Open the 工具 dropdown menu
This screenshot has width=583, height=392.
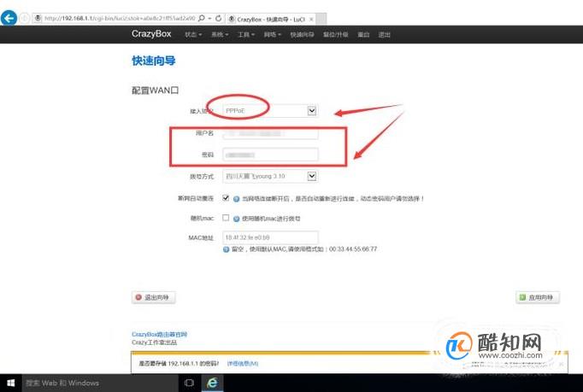click(x=246, y=34)
